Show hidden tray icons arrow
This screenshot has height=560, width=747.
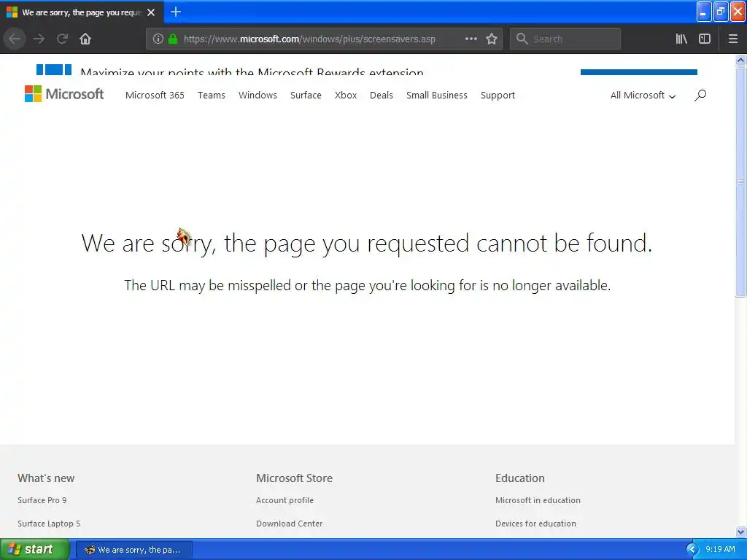click(x=692, y=550)
